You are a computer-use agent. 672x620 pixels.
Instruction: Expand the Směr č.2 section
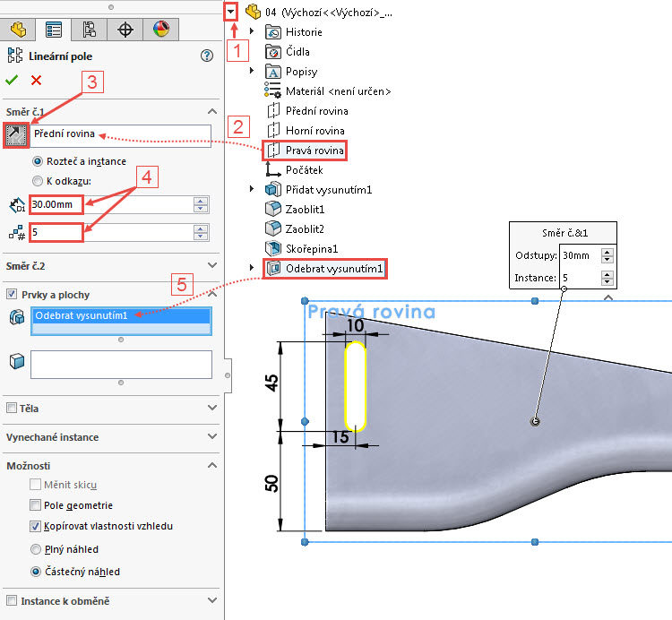(x=212, y=266)
